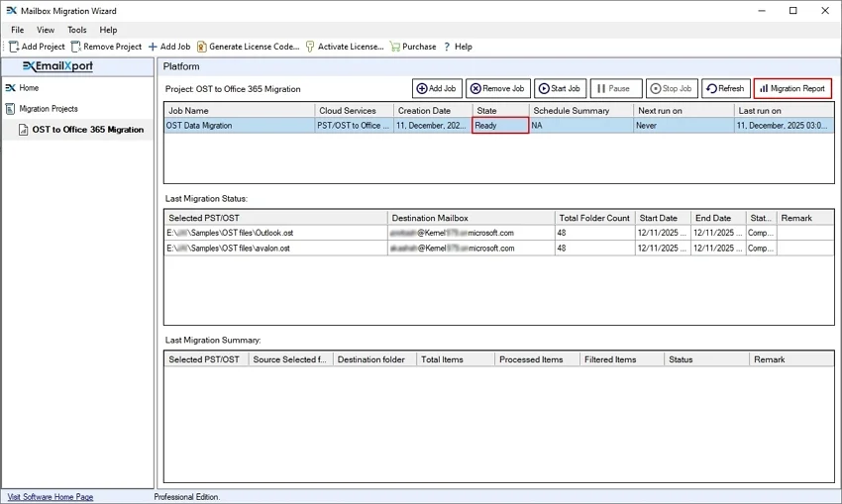Open the File menu
This screenshot has height=504, width=842.
coord(17,30)
